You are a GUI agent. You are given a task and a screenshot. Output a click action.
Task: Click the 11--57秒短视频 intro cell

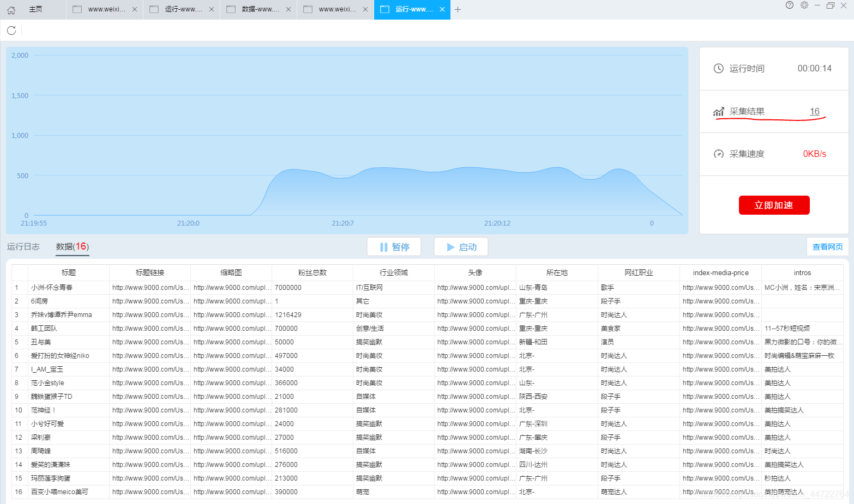tap(803, 329)
